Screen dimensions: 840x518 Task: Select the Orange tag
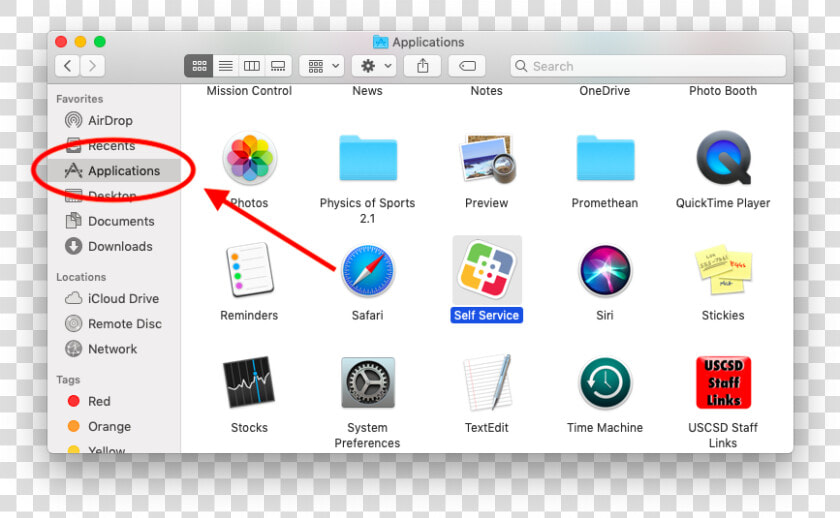(114, 426)
